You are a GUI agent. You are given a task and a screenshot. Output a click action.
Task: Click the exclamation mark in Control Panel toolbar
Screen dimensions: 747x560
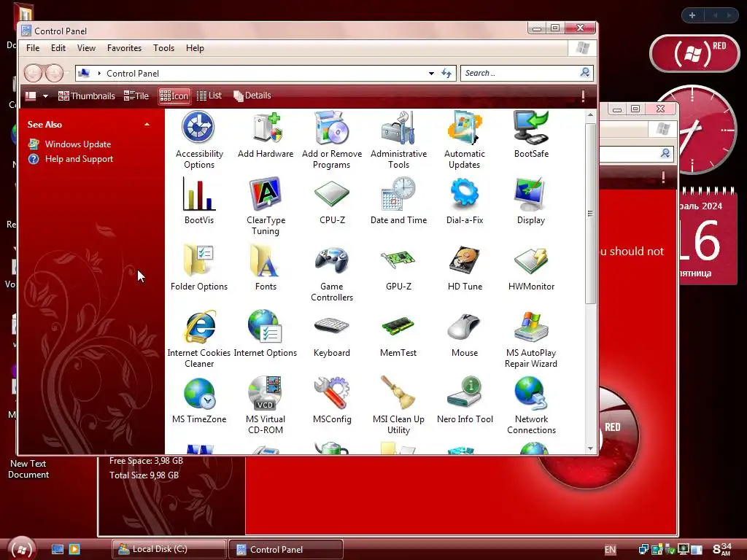click(x=583, y=96)
